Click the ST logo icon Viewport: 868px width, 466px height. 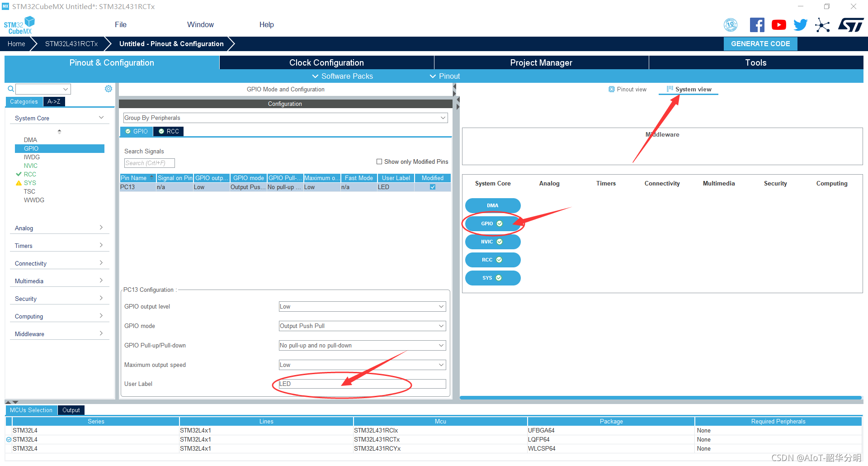(851, 25)
